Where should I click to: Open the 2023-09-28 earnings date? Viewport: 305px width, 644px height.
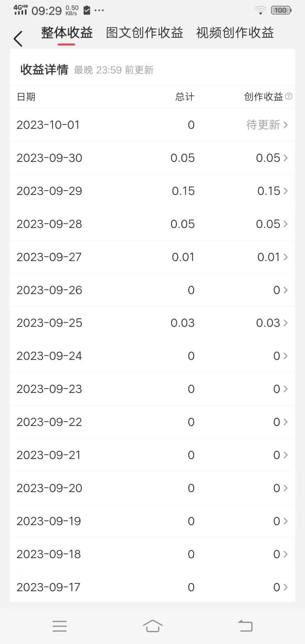pos(49,224)
